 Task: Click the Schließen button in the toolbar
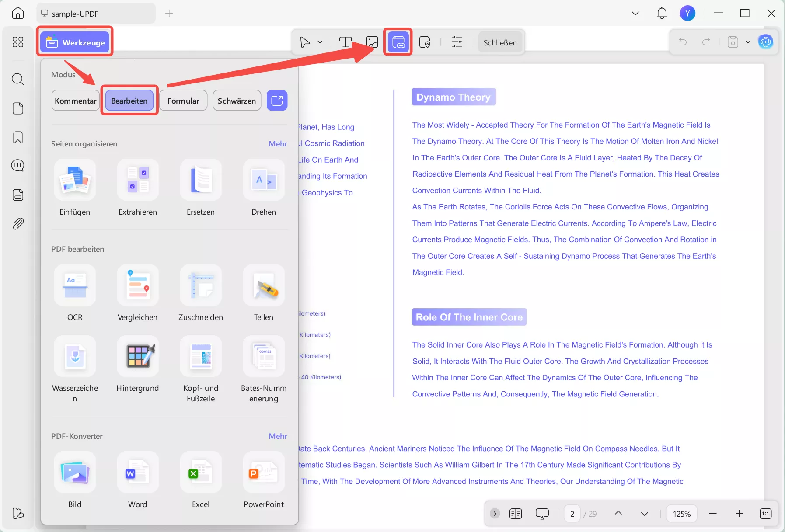pos(500,42)
